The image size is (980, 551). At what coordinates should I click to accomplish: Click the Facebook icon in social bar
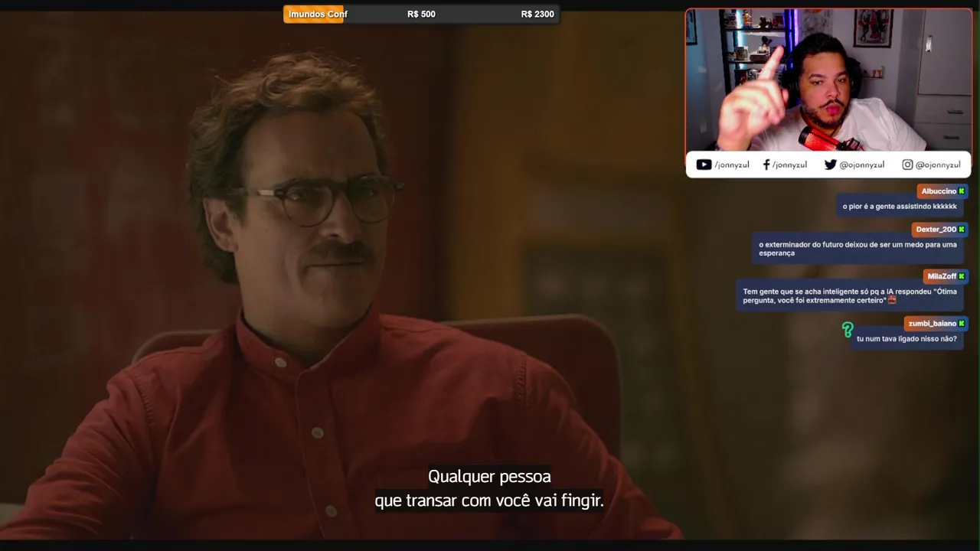tap(766, 165)
